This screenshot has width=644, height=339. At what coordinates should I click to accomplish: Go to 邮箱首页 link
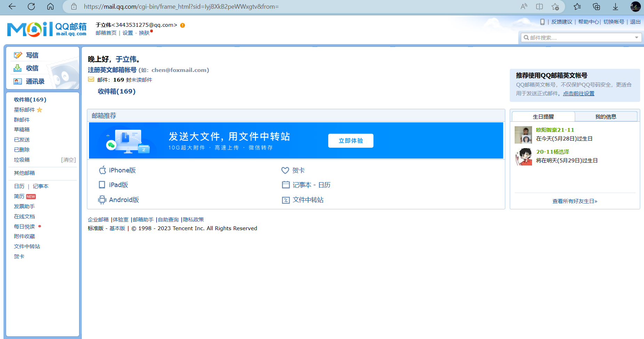[106, 33]
